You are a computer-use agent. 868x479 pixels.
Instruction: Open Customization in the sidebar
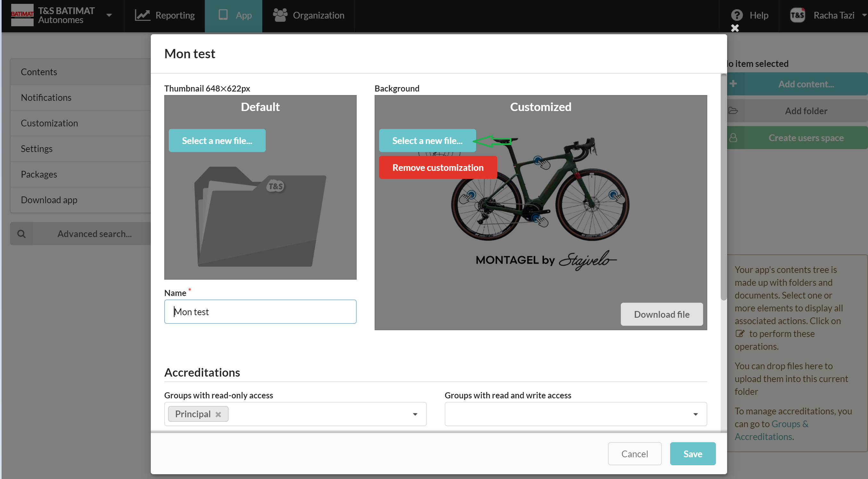(81, 123)
